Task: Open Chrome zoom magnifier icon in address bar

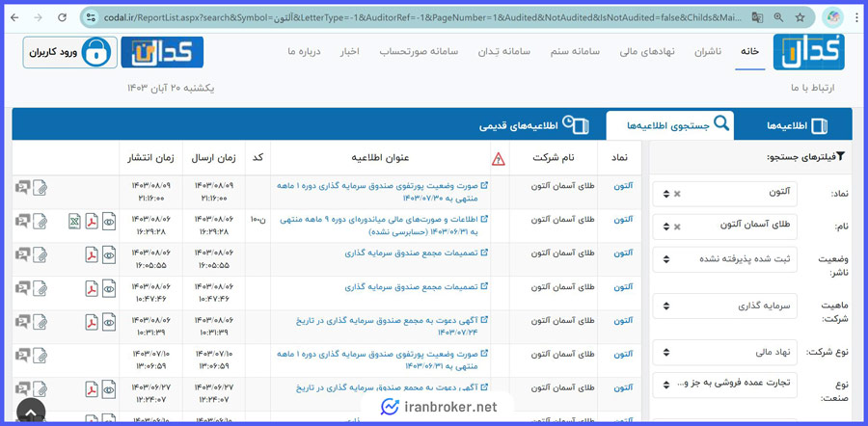Action: coord(779,17)
